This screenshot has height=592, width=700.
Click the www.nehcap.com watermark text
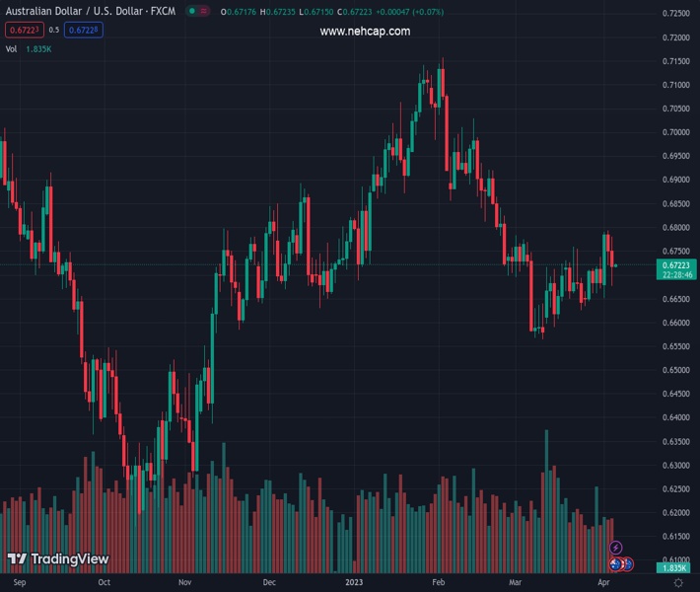tap(365, 32)
